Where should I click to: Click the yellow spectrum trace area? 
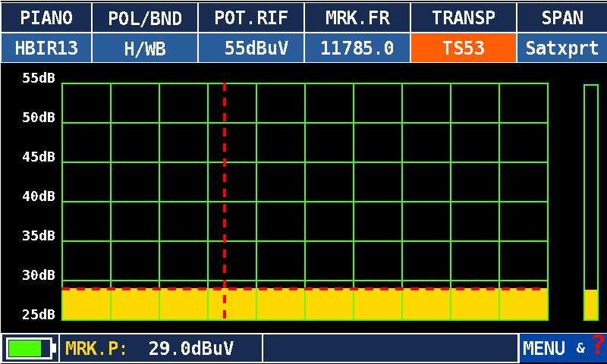[305, 305]
